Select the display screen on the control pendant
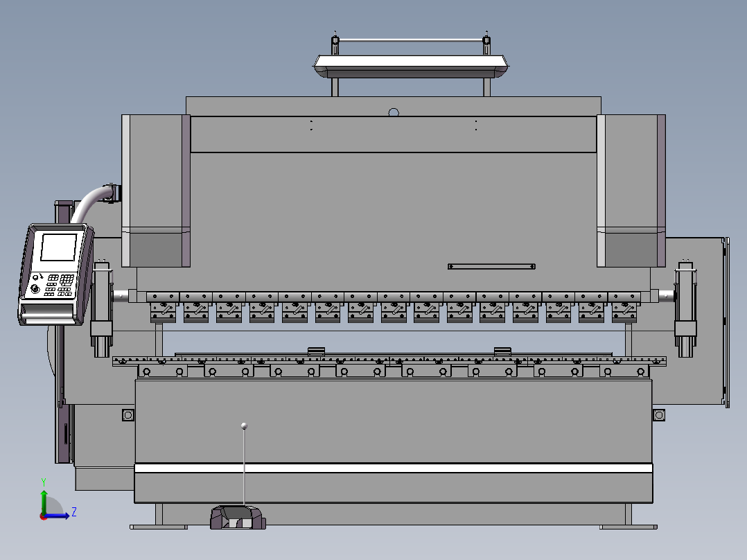The height and width of the screenshot is (560, 747). 59,247
